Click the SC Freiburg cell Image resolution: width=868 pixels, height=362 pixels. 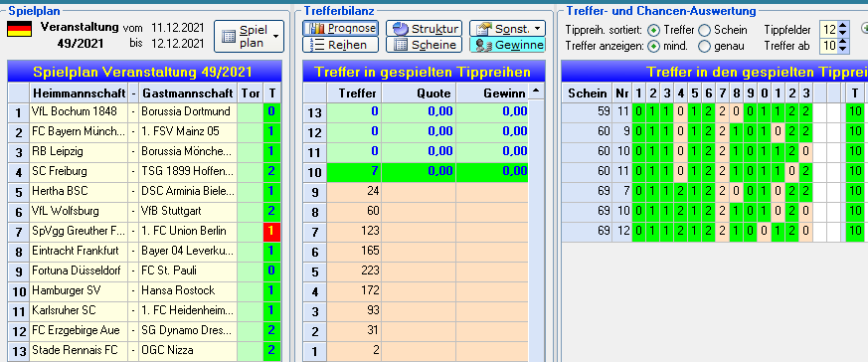80,172
